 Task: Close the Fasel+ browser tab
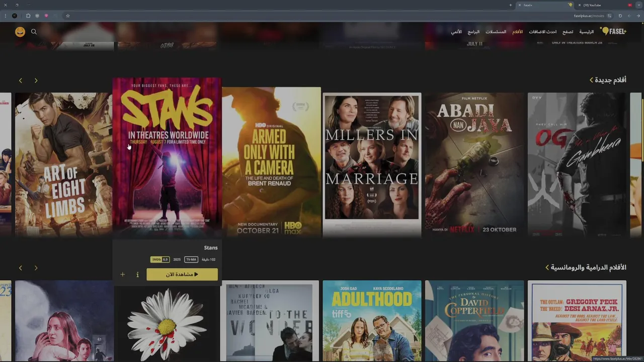[520, 5]
